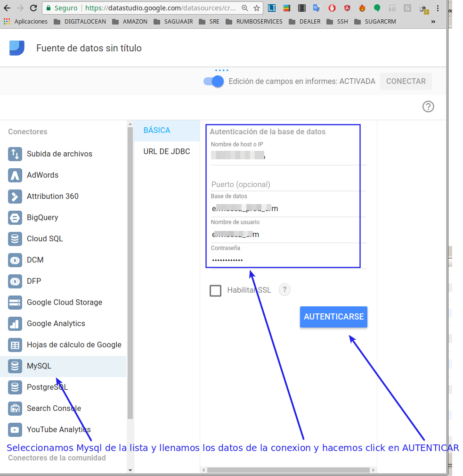Select the AdWords connector icon

click(15, 175)
